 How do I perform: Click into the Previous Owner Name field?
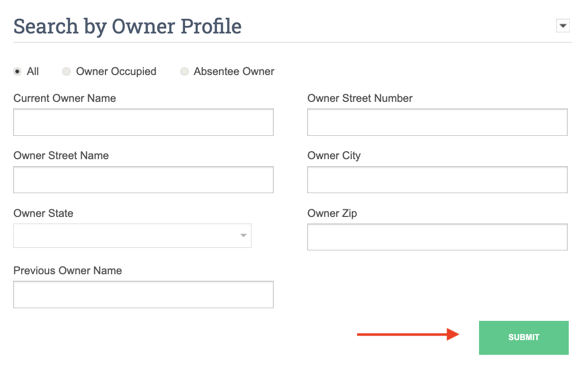pos(143,295)
